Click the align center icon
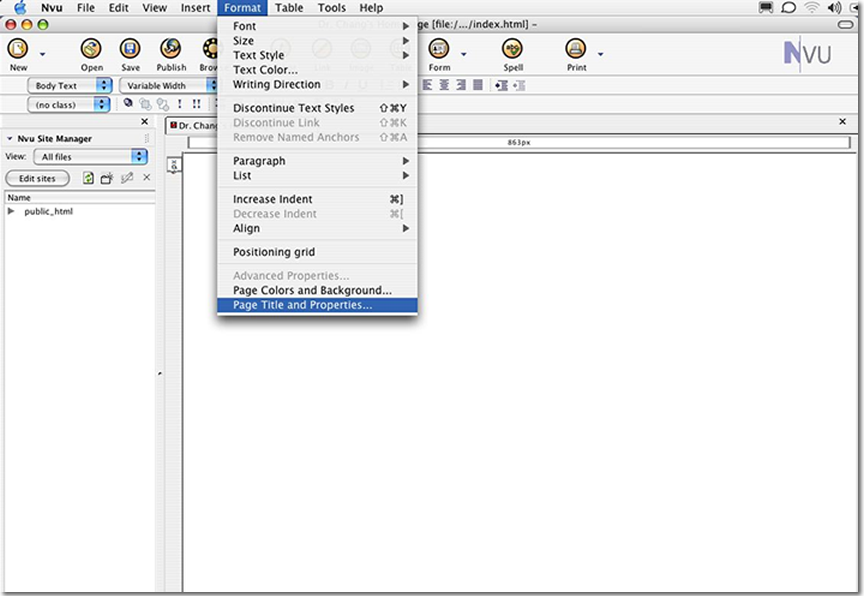 444,85
